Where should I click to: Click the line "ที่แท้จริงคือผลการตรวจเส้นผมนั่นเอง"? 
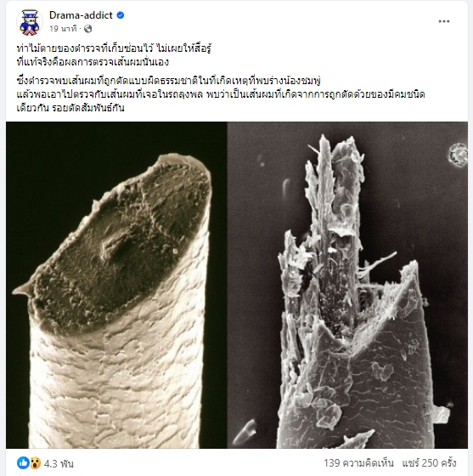click(x=93, y=62)
